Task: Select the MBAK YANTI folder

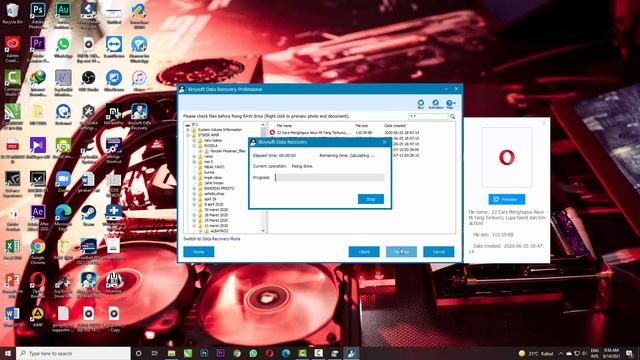Action: 214,167
